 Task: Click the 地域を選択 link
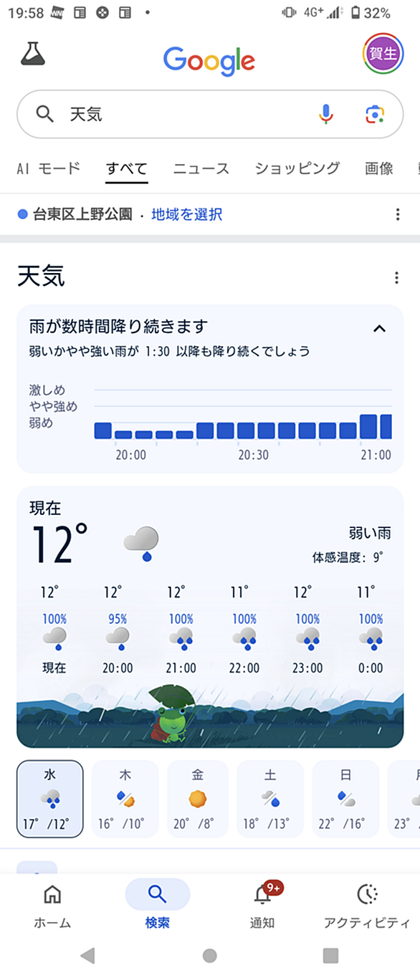coord(186,214)
